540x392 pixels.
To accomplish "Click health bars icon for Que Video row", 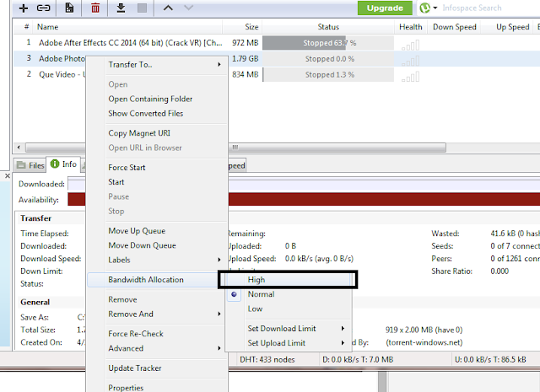I will point(410,77).
